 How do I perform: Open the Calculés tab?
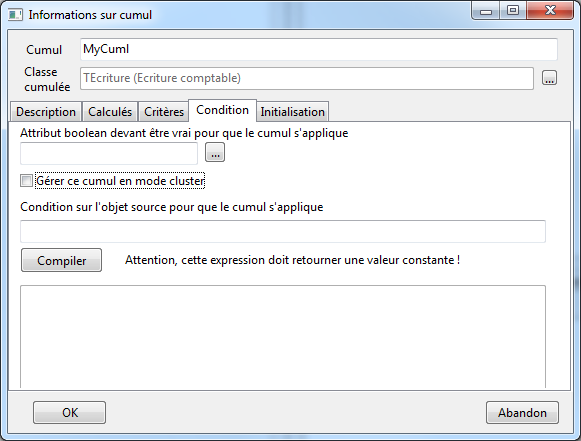(x=110, y=112)
